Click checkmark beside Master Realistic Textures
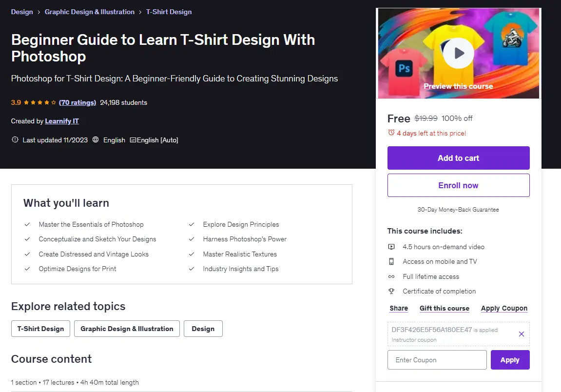Screen dimensions: 561x392 pyautogui.click(x=192, y=254)
